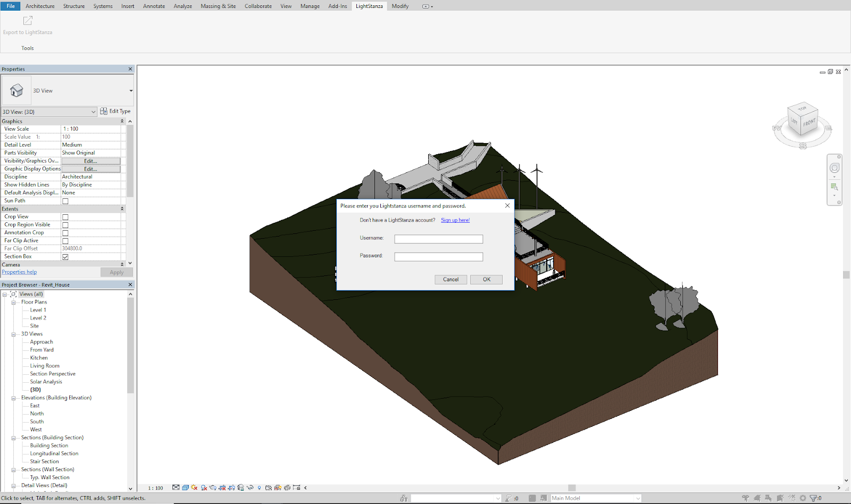851x504 pixels.
Task: Click the Temporary Hide/Isolate glasses icon
Action: click(250, 488)
